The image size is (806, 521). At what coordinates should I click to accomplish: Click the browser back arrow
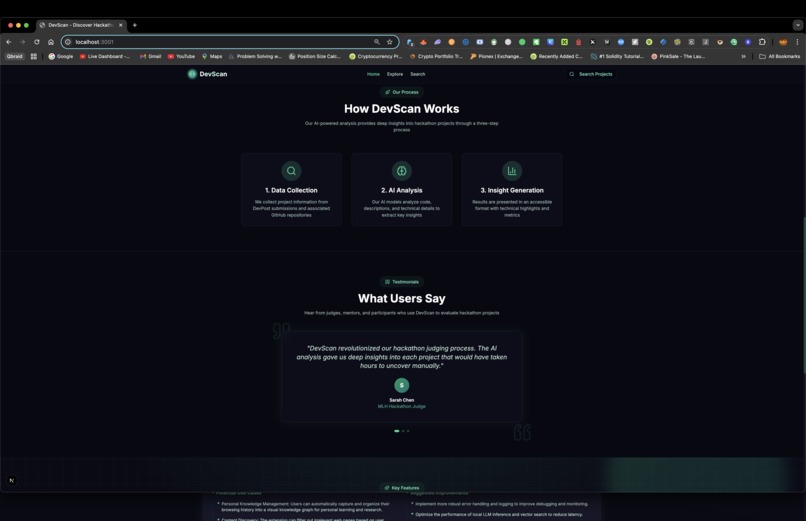click(x=9, y=42)
